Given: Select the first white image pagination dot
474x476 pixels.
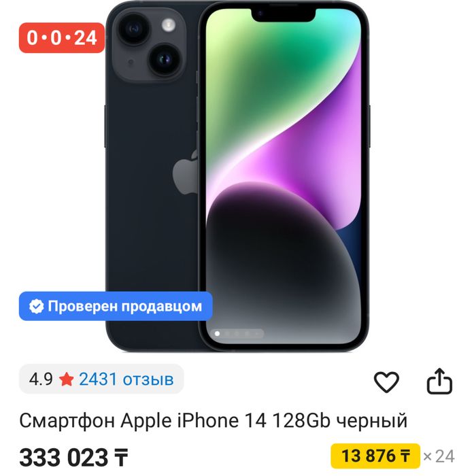Looking at the screenshot, I should pos(217,334).
